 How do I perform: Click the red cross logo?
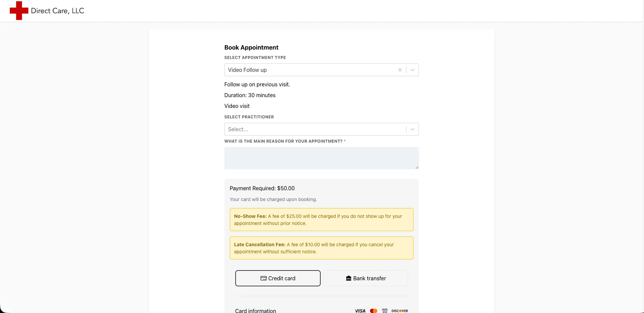pos(19,11)
